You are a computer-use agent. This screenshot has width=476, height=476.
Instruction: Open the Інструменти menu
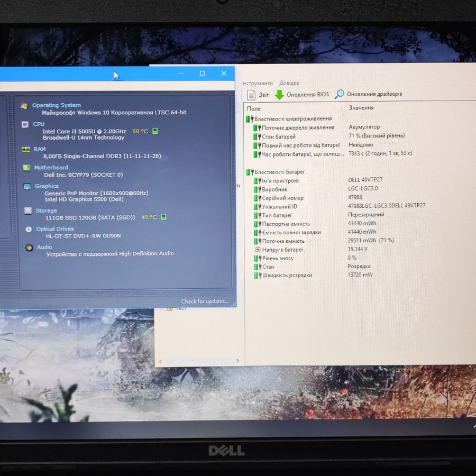pyautogui.click(x=257, y=83)
